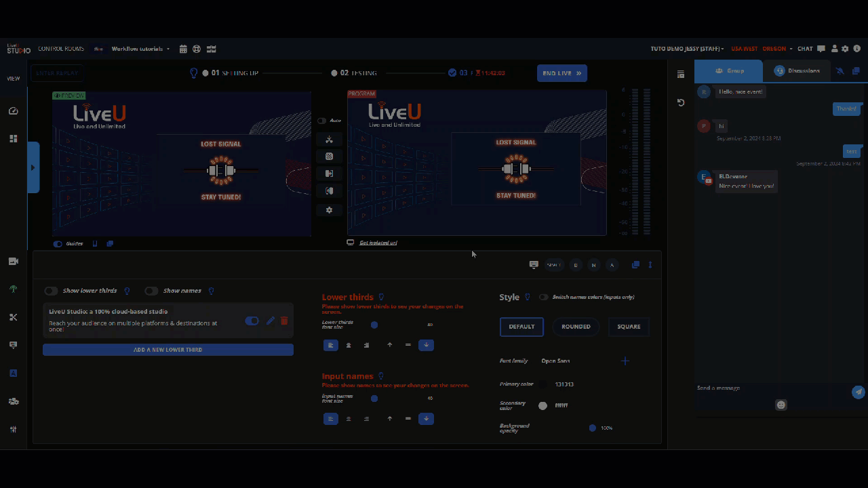This screenshot has height=488, width=868.
Task: Adjust the Input names font size slider
Action: [374, 399]
